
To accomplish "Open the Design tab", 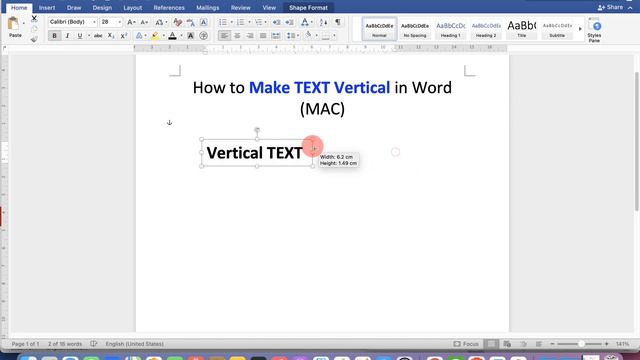I will (102, 8).
